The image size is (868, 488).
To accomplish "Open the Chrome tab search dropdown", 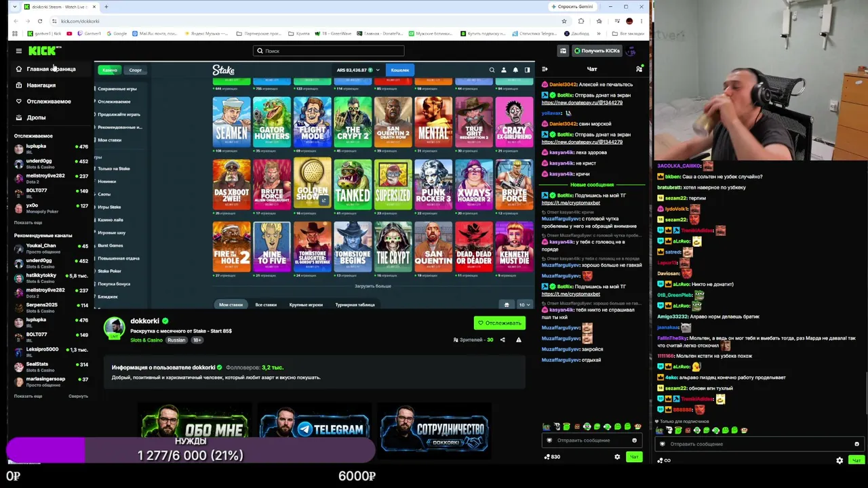I will pos(15,7).
